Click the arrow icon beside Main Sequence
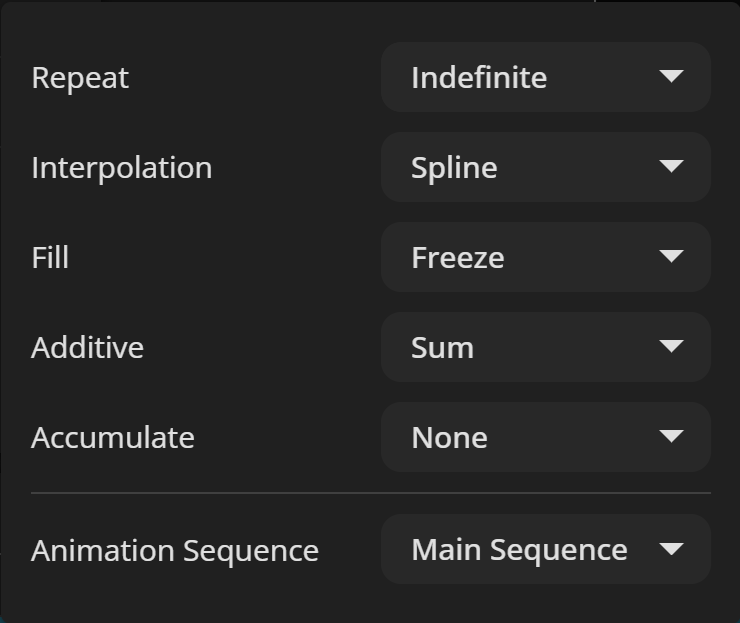Screen dimensions: 740x623 (x=672, y=549)
